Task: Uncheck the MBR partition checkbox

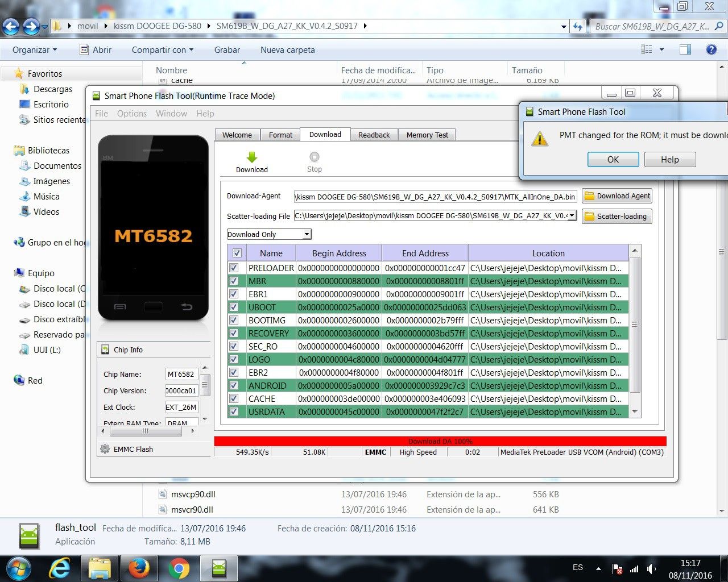Action: (x=234, y=281)
